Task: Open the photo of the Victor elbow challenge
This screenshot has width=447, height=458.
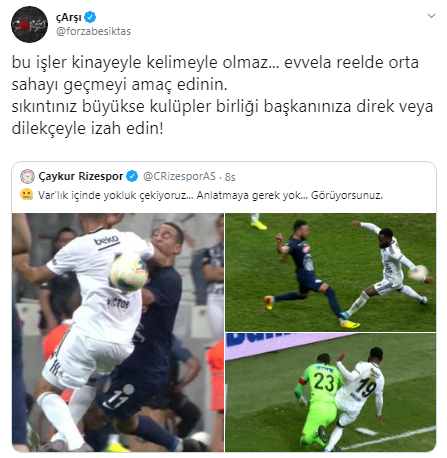Action: coord(118,333)
